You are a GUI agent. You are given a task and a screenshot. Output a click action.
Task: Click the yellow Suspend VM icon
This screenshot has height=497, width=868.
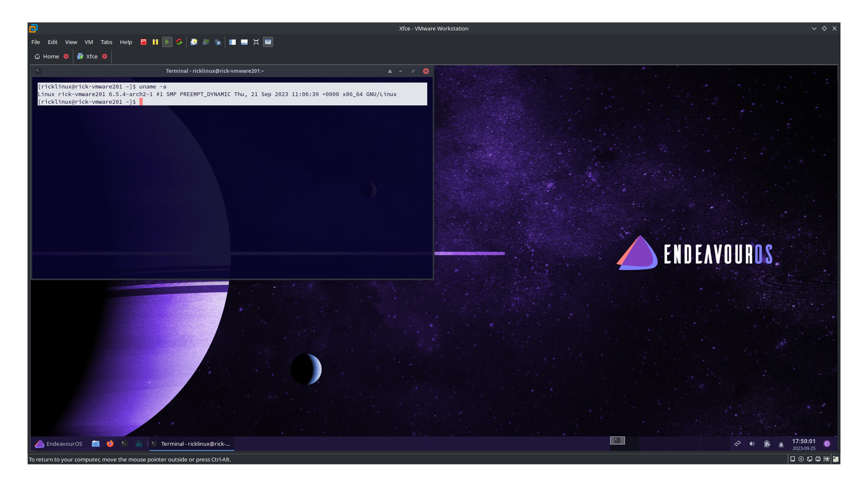coord(155,42)
